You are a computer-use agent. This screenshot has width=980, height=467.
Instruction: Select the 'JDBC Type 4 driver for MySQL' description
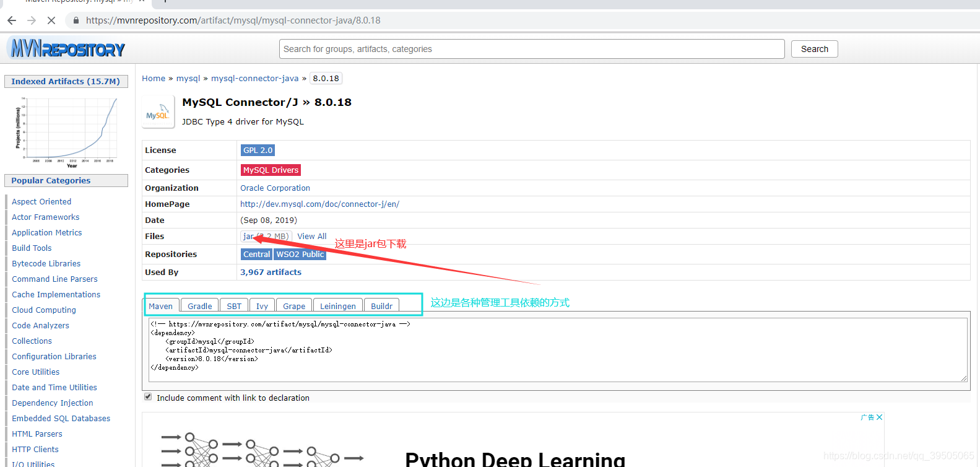coord(243,122)
